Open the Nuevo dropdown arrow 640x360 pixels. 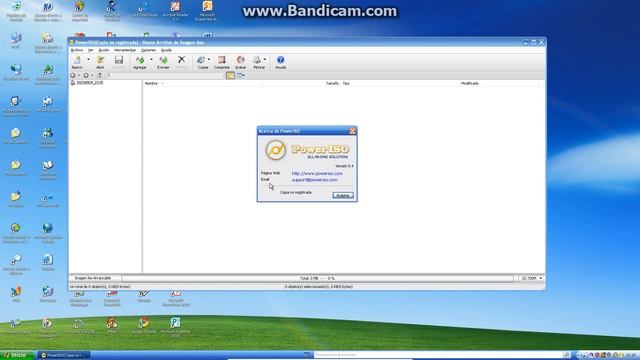pos(88,60)
